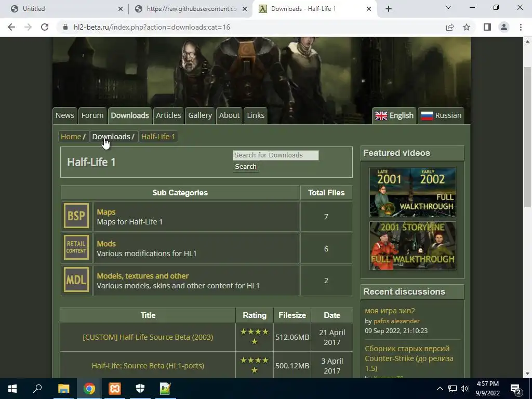
Task: Click the BSP Maps category icon
Action: pyautogui.click(x=76, y=216)
